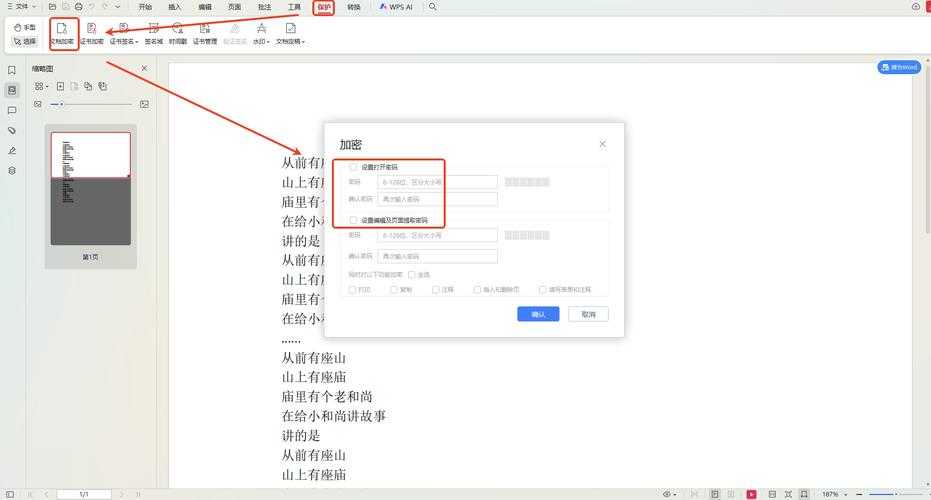Click the search magnifier icon in menu bar
This screenshot has height=500, width=931.
point(432,7)
